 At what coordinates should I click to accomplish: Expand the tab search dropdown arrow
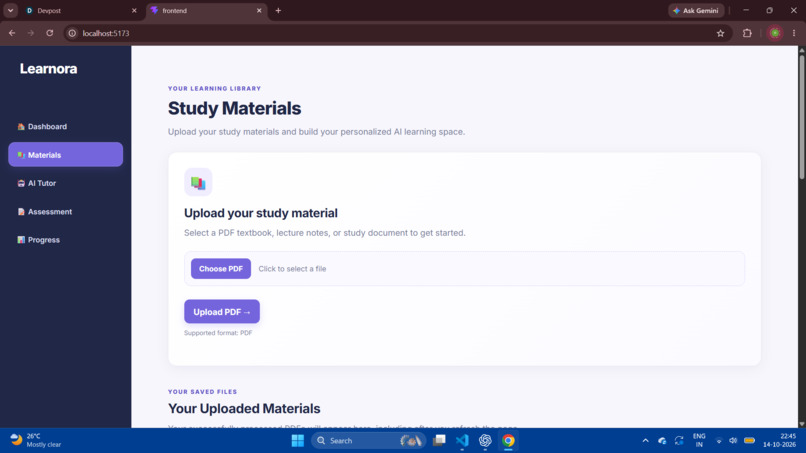point(10,10)
